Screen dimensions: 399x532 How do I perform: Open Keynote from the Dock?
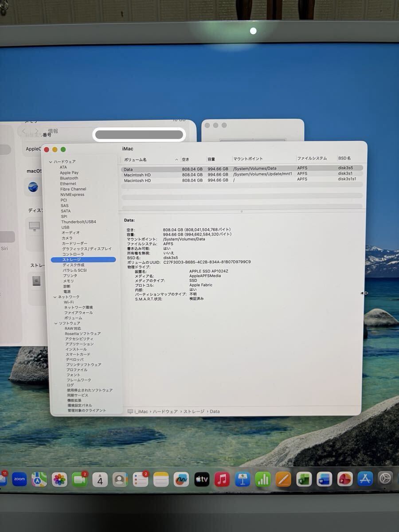[243, 479]
